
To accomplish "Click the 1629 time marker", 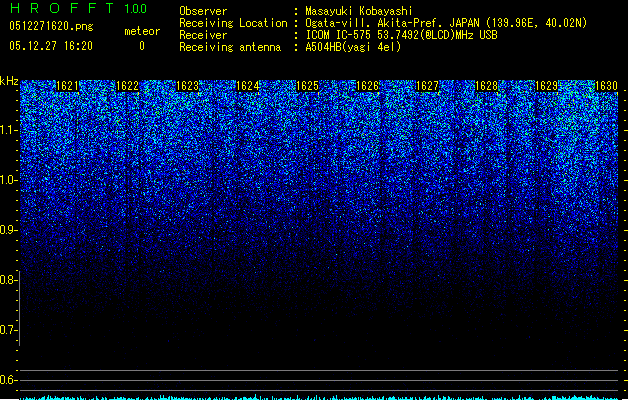I will click(546, 86).
